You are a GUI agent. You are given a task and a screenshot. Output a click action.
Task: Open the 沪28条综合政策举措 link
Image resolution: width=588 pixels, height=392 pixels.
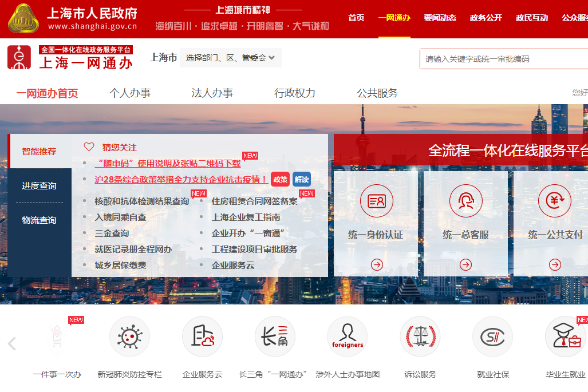(x=181, y=180)
